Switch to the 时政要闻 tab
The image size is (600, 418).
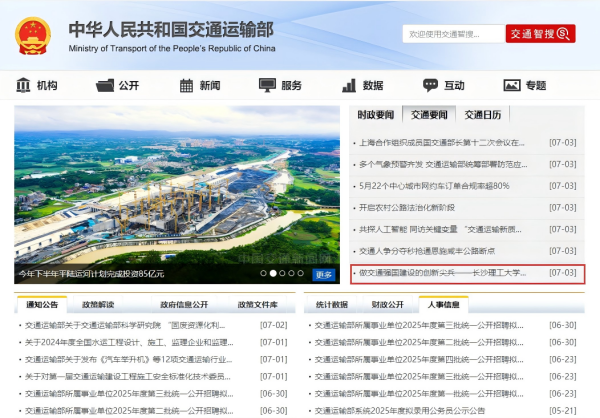[x=376, y=115]
